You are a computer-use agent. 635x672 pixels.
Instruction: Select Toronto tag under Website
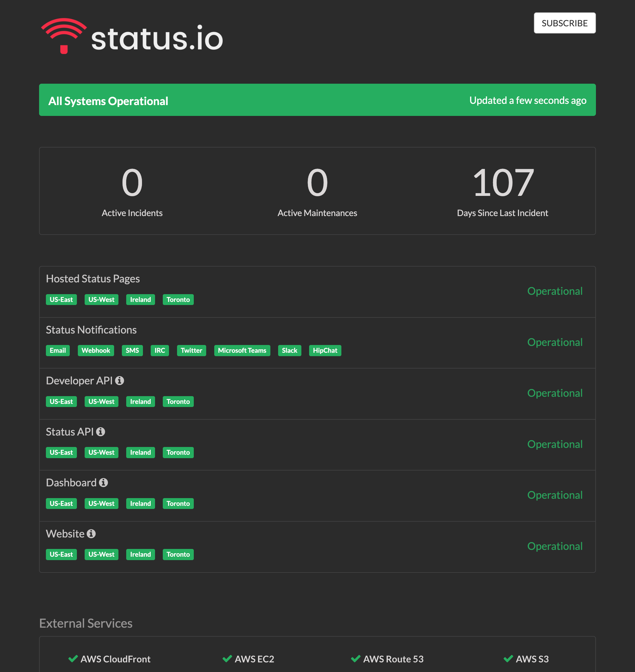click(178, 554)
